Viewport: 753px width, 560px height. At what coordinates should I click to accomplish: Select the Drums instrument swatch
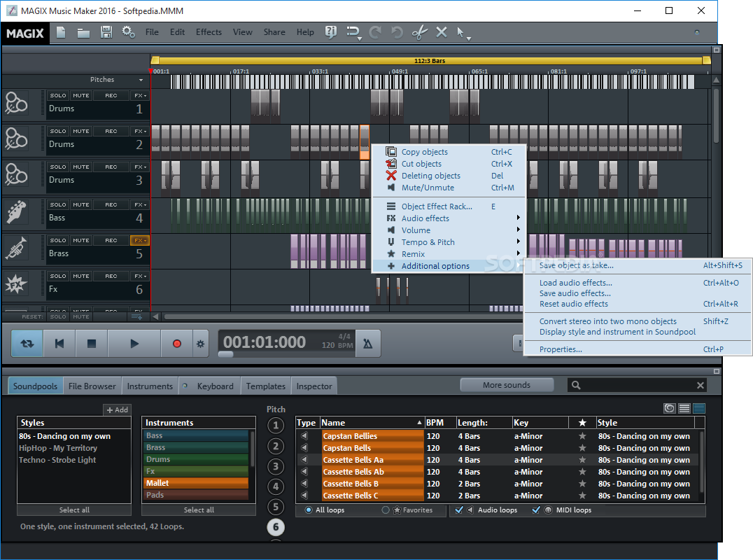(x=197, y=460)
